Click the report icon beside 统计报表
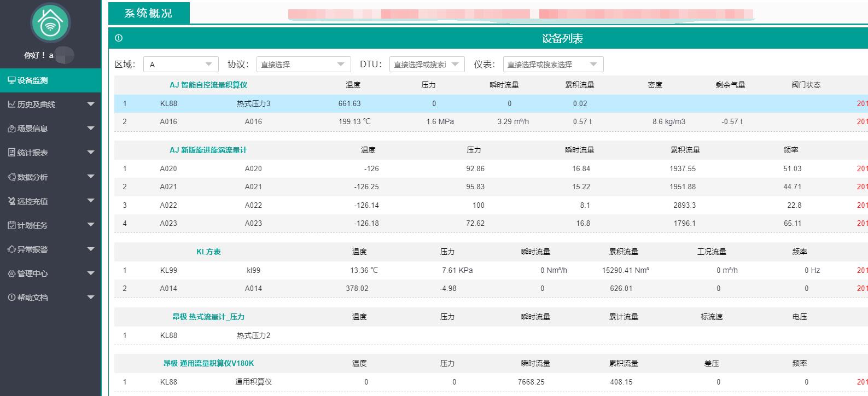Image resolution: width=868 pixels, height=396 pixels. [x=11, y=153]
